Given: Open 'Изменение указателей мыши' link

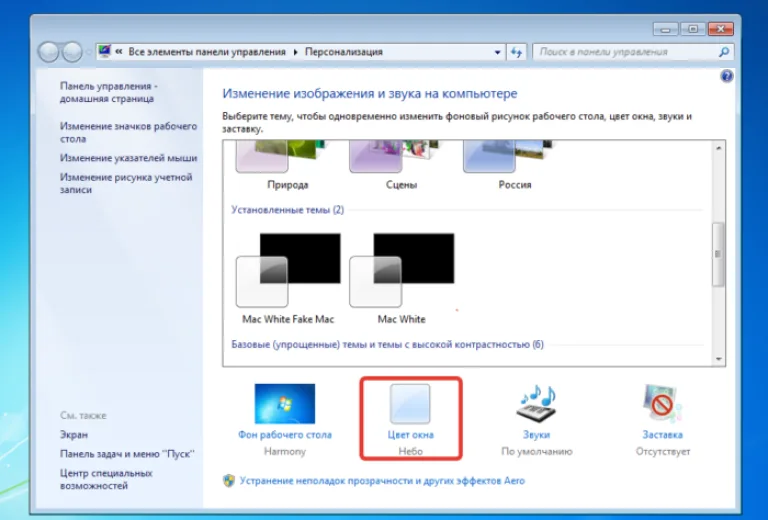Looking at the screenshot, I should pos(128,158).
